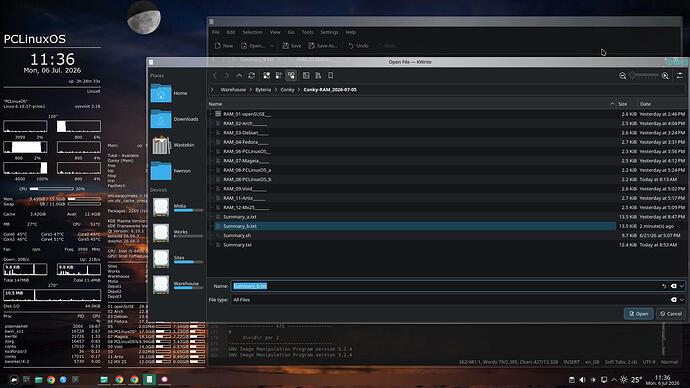Expand the breadcrumb root chevron

coord(212,90)
